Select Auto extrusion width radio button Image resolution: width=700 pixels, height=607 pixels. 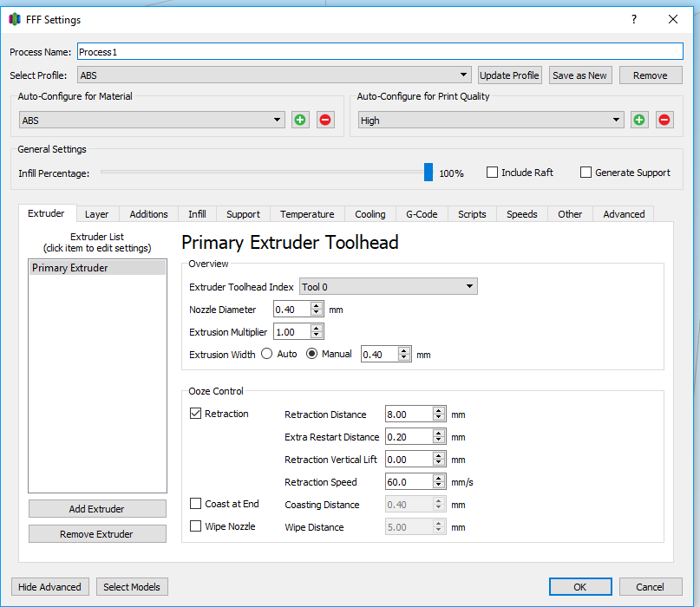(x=267, y=354)
